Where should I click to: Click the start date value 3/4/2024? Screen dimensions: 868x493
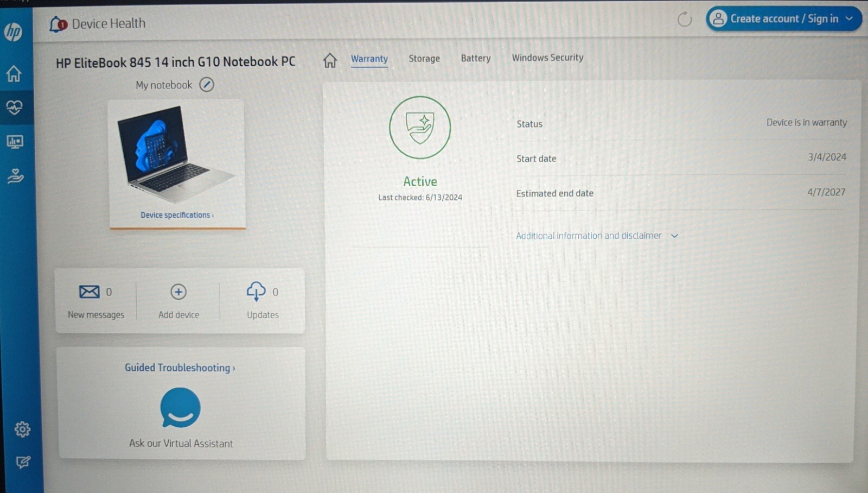[x=827, y=157]
